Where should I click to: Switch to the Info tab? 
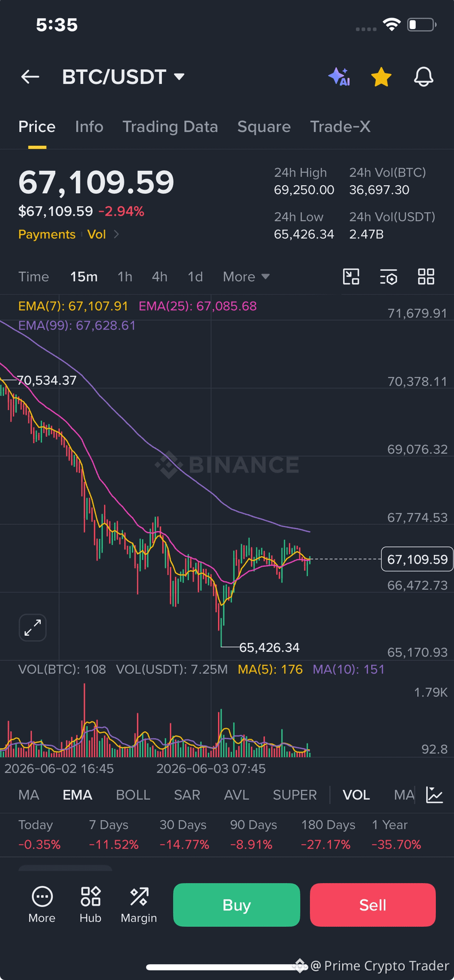click(89, 127)
